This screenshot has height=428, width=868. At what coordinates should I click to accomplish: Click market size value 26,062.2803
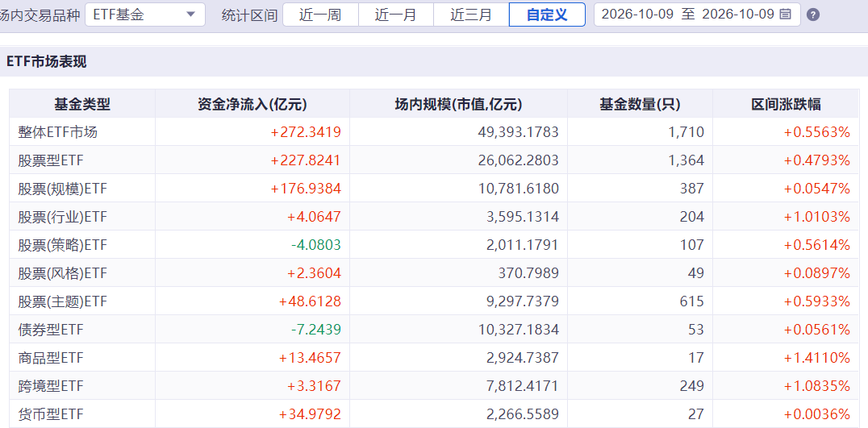click(518, 160)
